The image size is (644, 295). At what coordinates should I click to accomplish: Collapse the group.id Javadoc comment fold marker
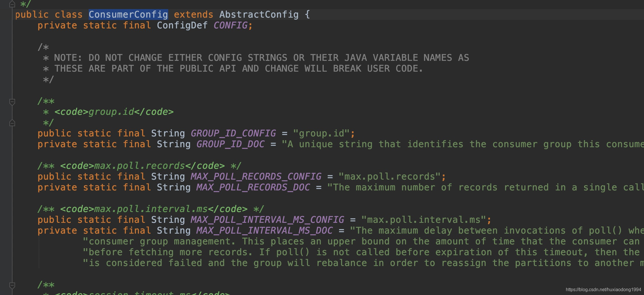[12, 102]
